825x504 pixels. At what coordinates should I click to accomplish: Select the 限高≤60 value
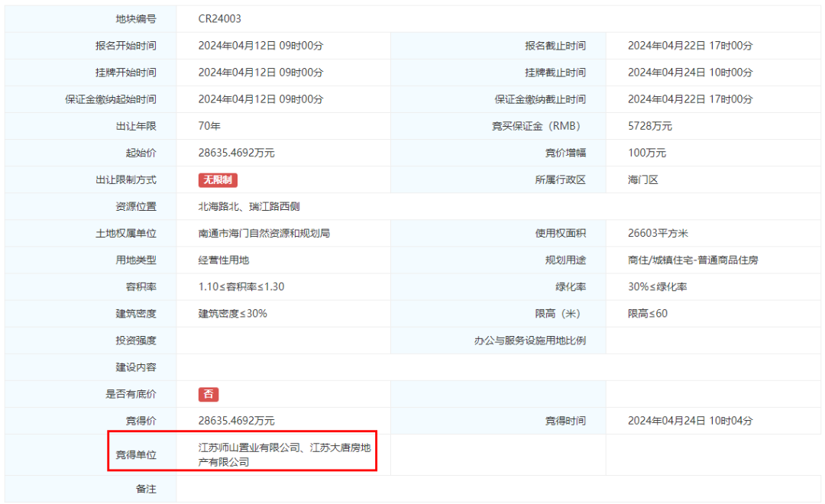point(647,314)
